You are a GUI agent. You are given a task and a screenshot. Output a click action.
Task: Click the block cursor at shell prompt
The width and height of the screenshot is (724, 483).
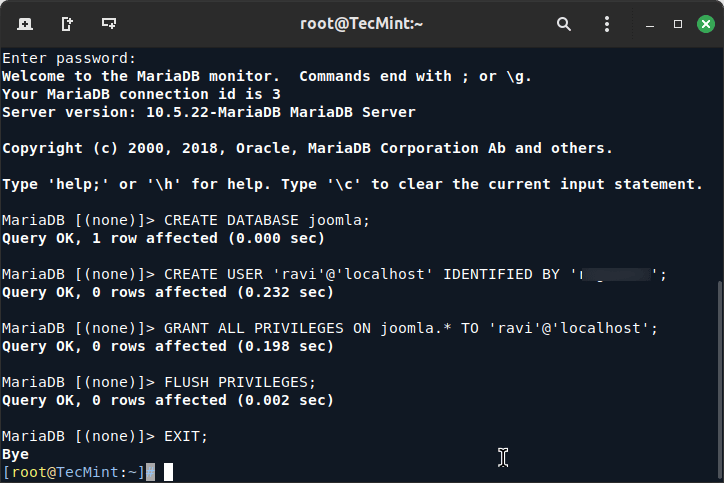click(169, 472)
